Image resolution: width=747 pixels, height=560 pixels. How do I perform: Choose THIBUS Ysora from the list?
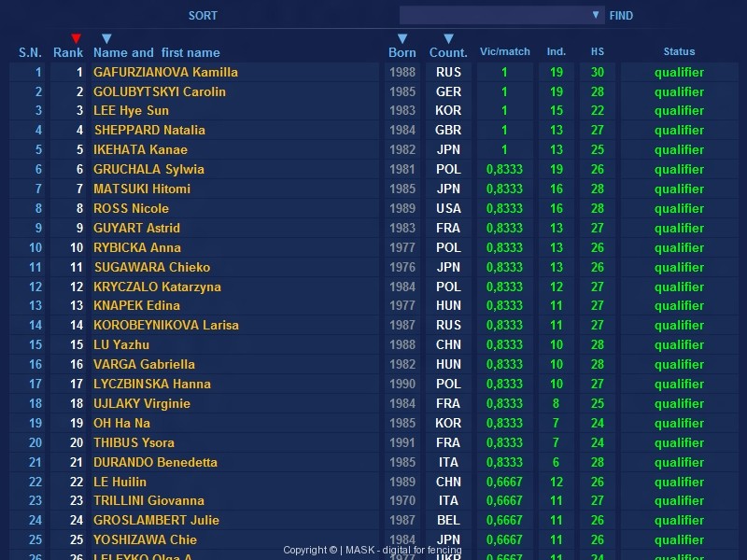[x=134, y=442]
